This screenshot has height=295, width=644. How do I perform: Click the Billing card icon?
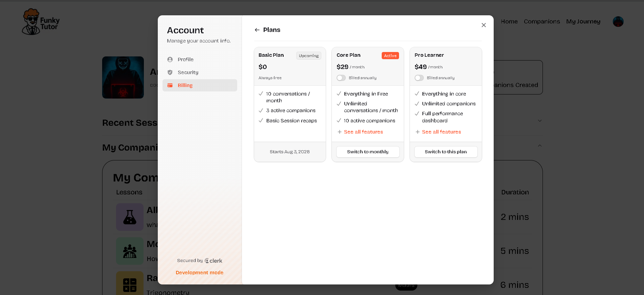pyautogui.click(x=170, y=85)
